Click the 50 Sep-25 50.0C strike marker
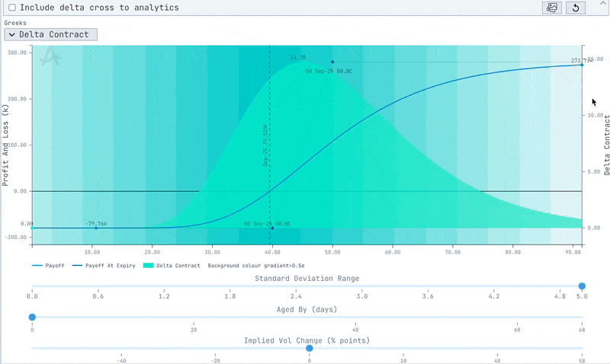The width and height of the screenshot is (610, 364). coord(332,62)
